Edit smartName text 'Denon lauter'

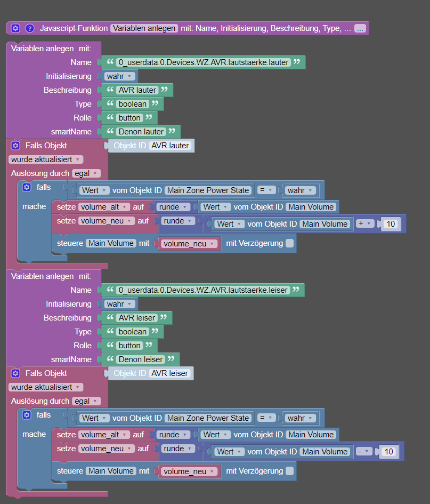pos(141,131)
